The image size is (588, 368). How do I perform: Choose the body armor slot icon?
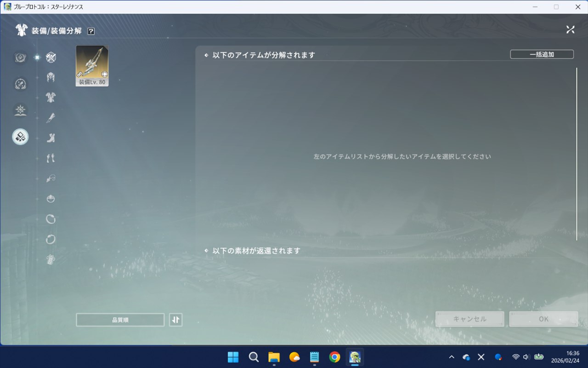click(51, 97)
